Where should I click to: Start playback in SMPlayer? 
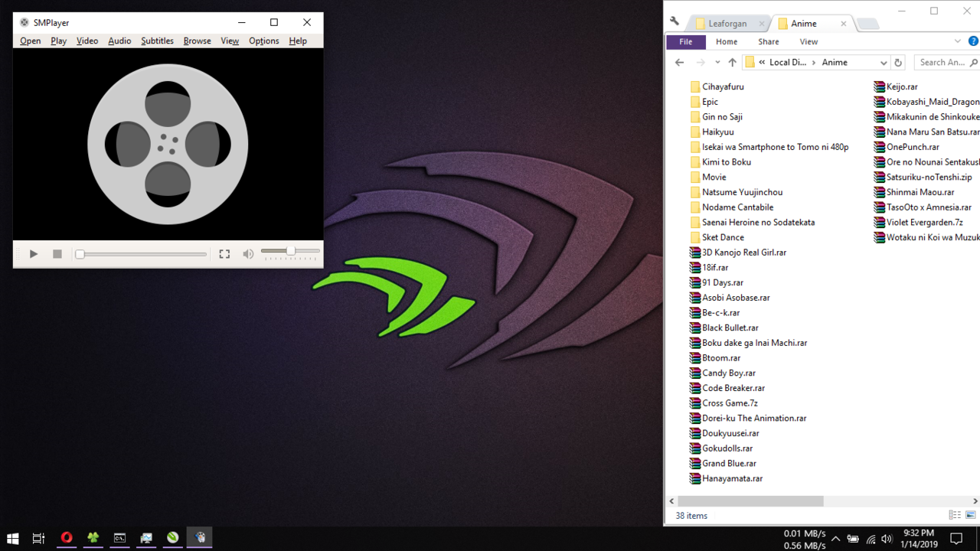tap(34, 254)
